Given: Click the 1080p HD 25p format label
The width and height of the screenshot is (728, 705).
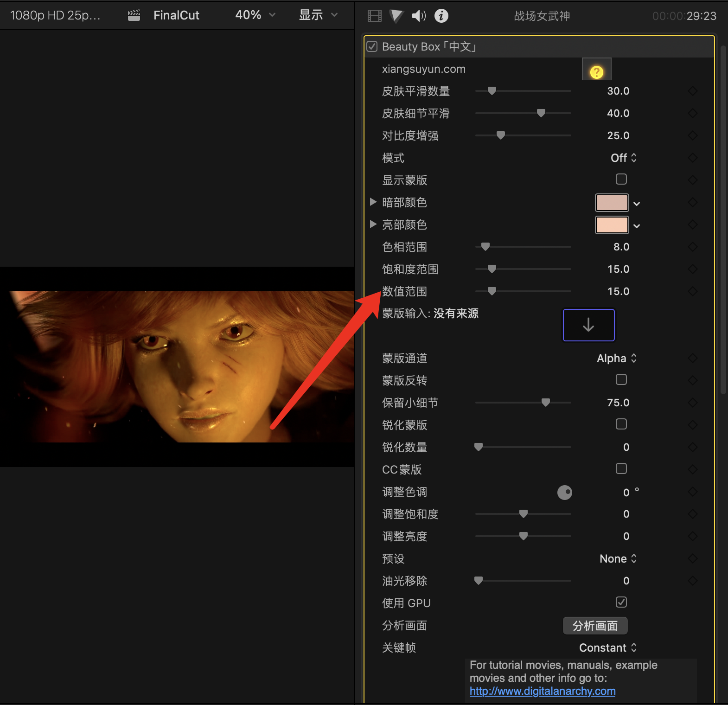Looking at the screenshot, I should tap(55, 15).
